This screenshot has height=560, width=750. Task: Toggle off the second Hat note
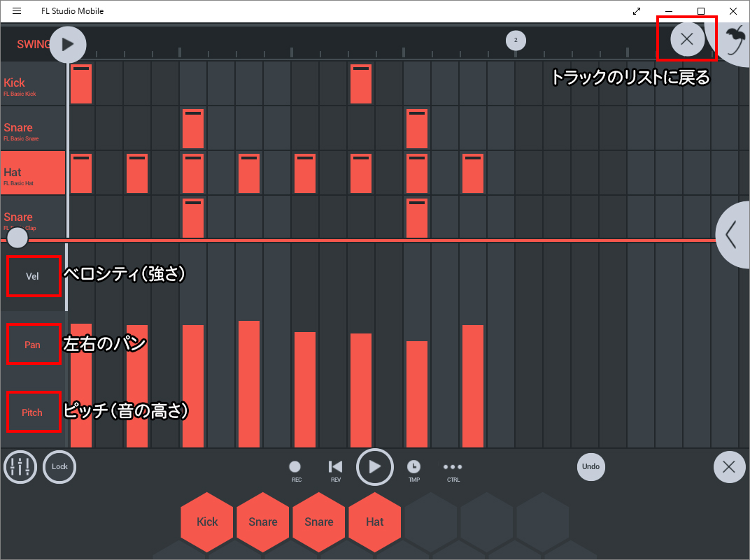[137, 173]
